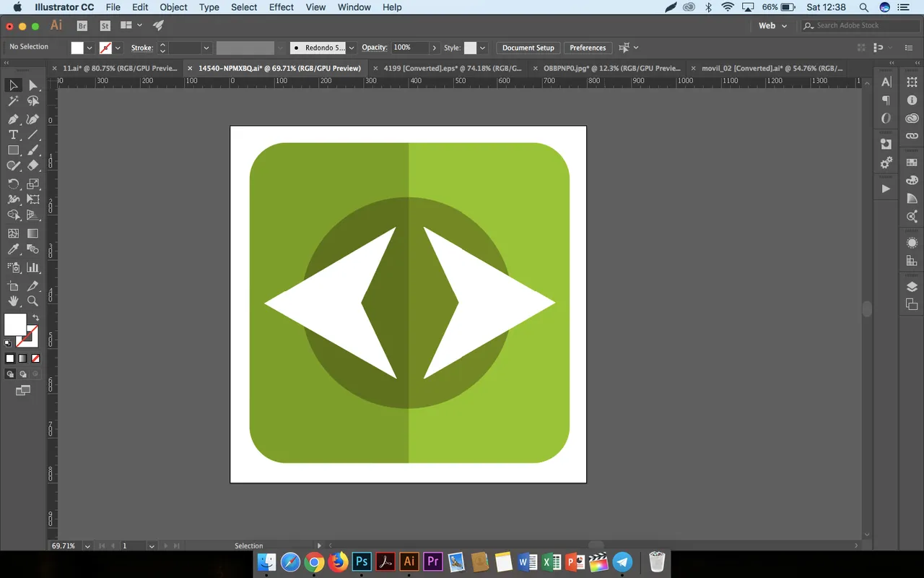Select the Rectangle tool

(13, 150)
